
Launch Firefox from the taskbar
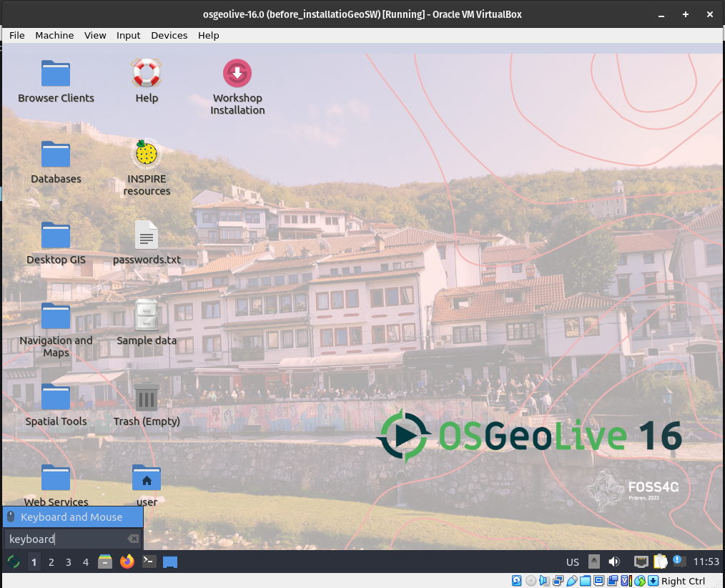127,562
